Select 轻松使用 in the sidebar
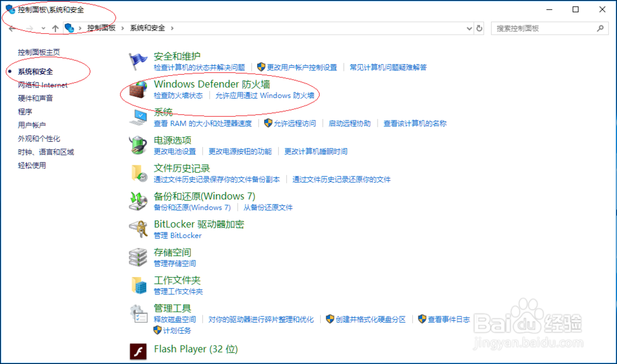Viewport: 617px width, 364px height. point(32,165)
